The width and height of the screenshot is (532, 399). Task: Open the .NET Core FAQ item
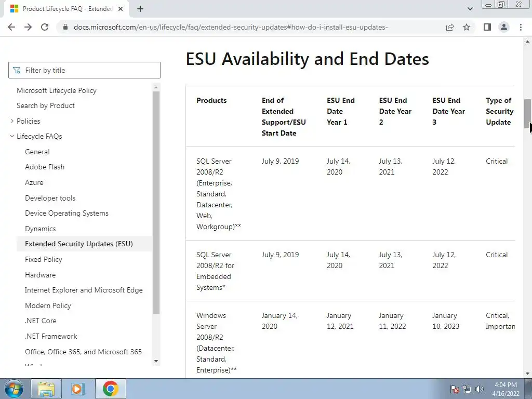click(41, 321)
